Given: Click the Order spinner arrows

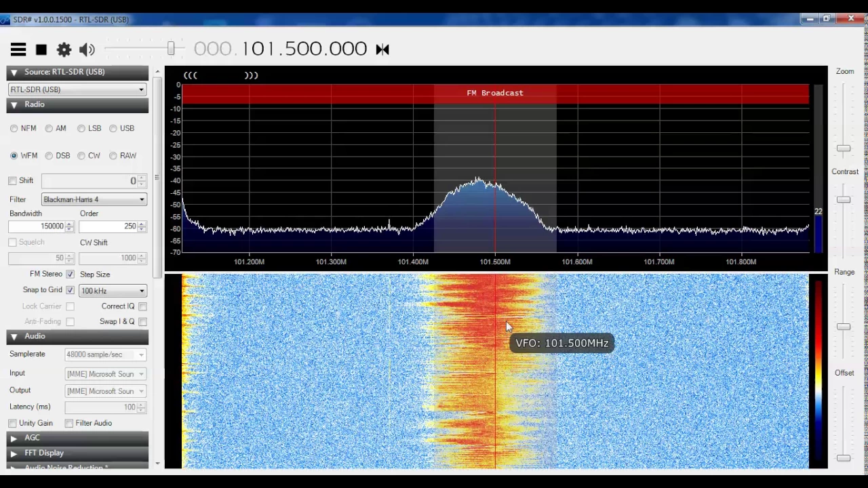Looking at the screenshot, I should tap(142, 226).
